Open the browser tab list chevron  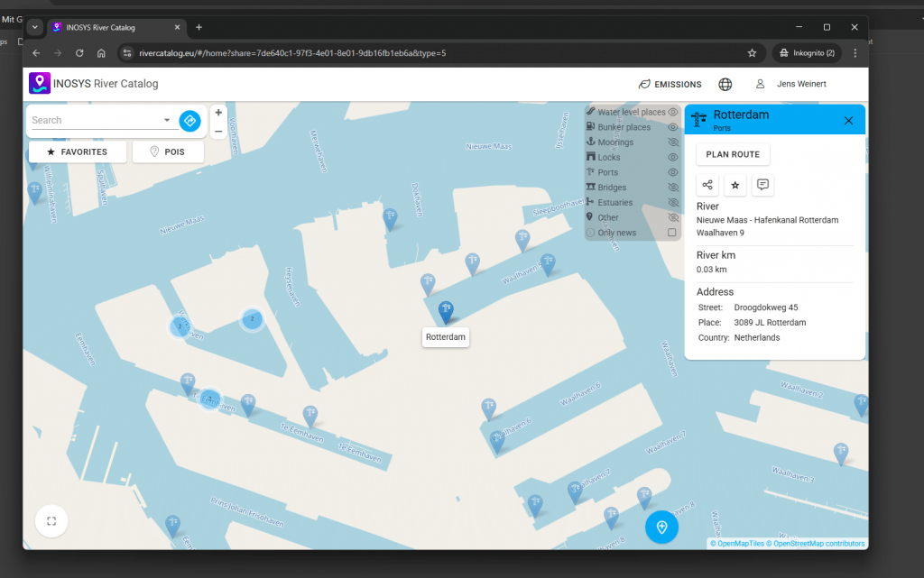(x=34, y=27)
